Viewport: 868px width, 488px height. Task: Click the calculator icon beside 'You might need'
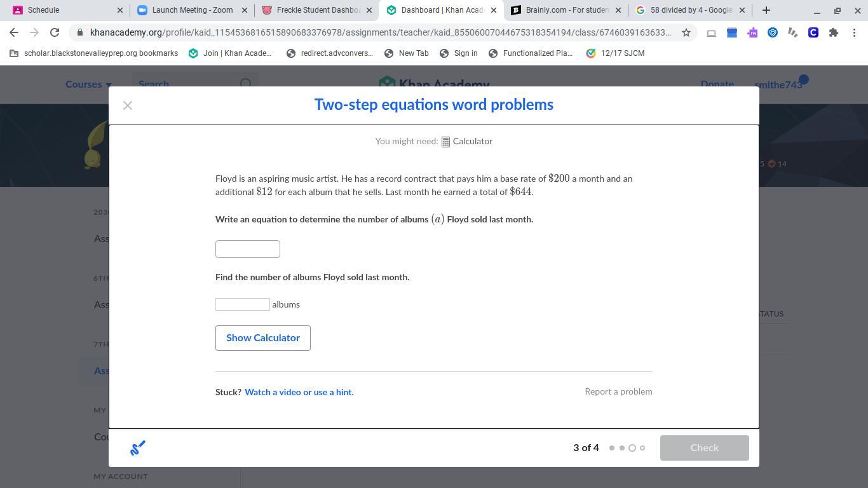445,142
